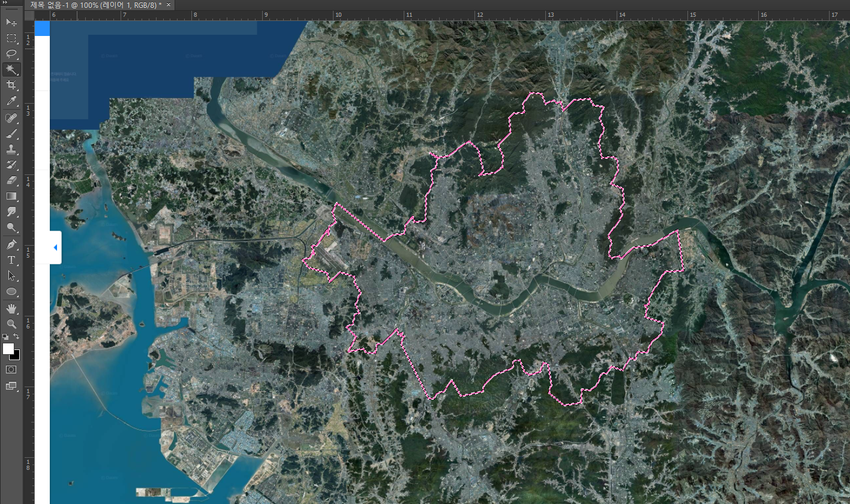Close the 제목 없음-1 document tab
The image size is (850, 504).
pyautogui.click(x=169, y=5)
